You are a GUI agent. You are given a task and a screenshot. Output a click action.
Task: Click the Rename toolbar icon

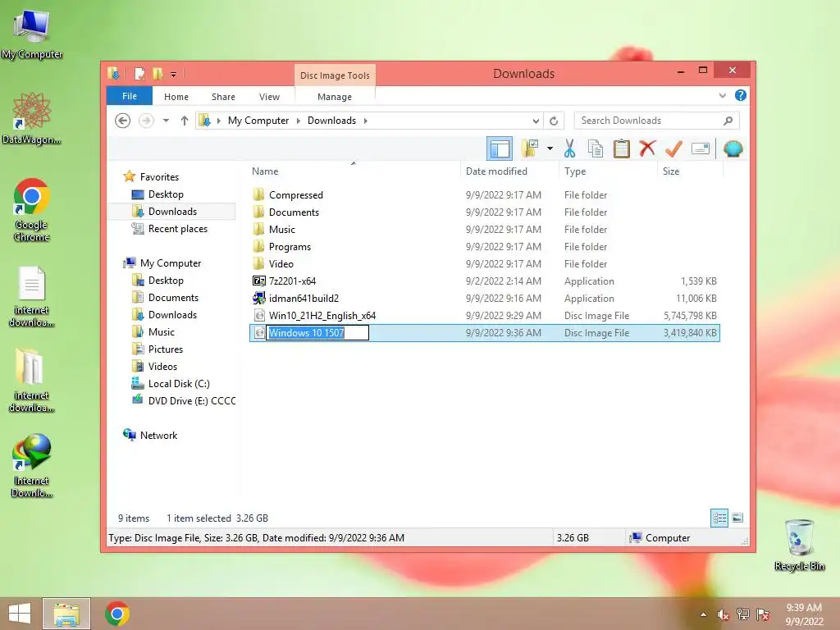[701, 148]
